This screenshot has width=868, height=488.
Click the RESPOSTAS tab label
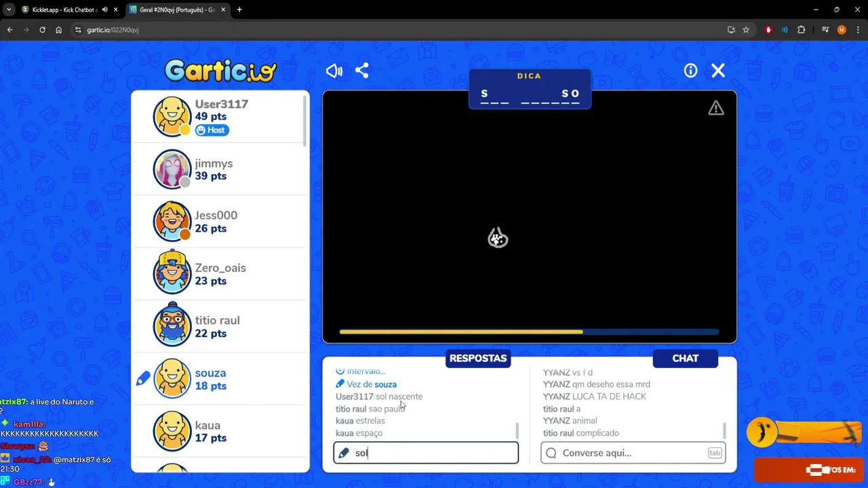[478, 358]
